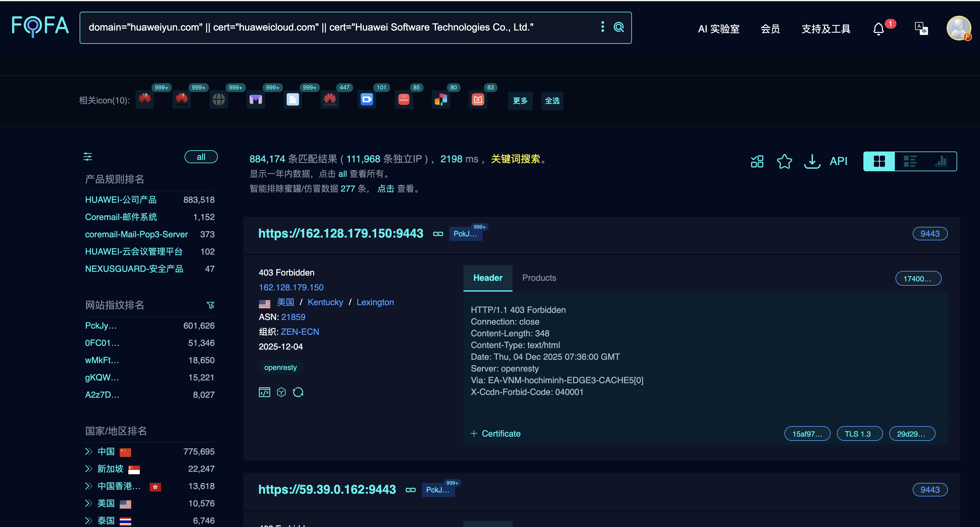Viewport: 980px width, 527px height.
Task: Switch to the Products tab
Action: (539, 278)
